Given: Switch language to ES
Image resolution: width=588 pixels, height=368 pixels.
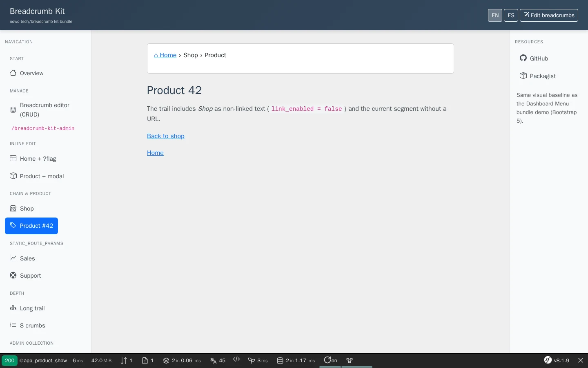Looking at the screenshot, I should pos(511,15).
